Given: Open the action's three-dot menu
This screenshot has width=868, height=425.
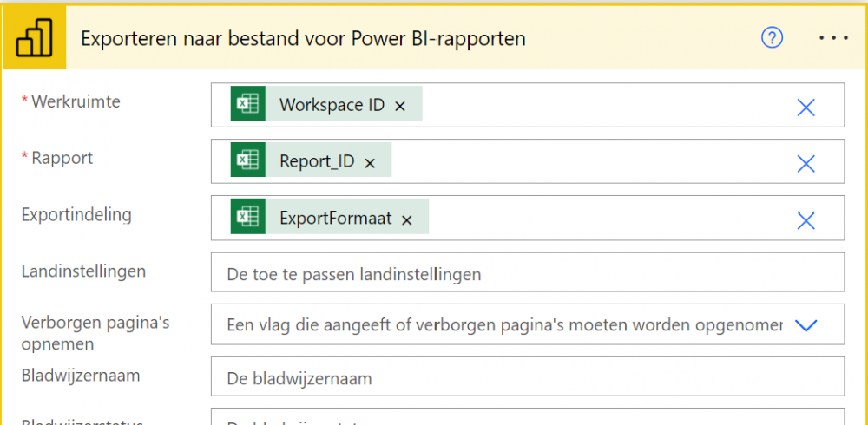Looking at the screenshot, I should click(833, 38).
